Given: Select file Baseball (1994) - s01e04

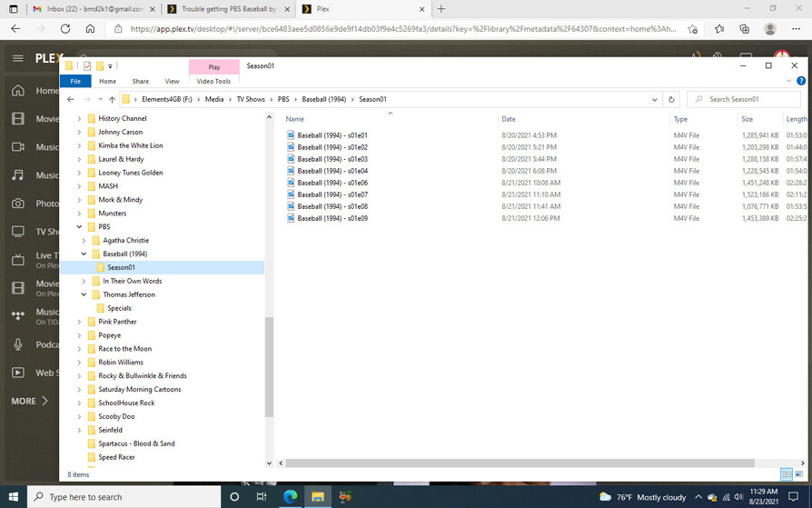Looking at the screenshot, I should [332, 171].
